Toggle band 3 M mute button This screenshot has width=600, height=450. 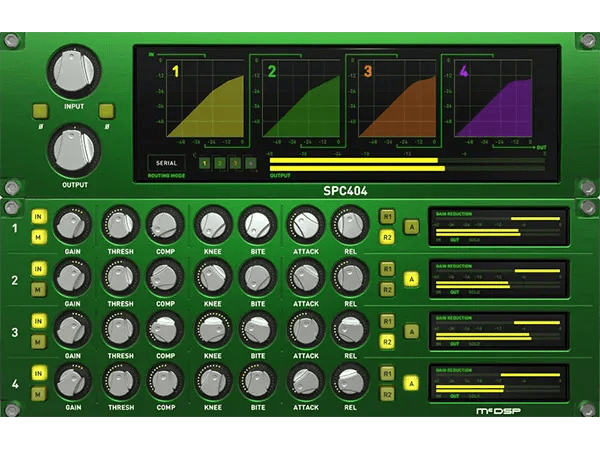[39, 342]
